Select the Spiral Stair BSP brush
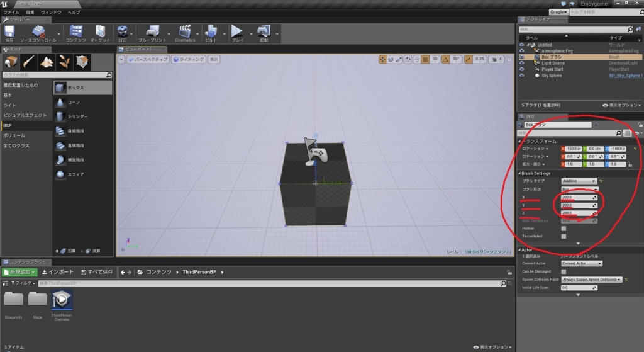Image resolution: width=644 pixels, height=352 pixels. [82, 159]
